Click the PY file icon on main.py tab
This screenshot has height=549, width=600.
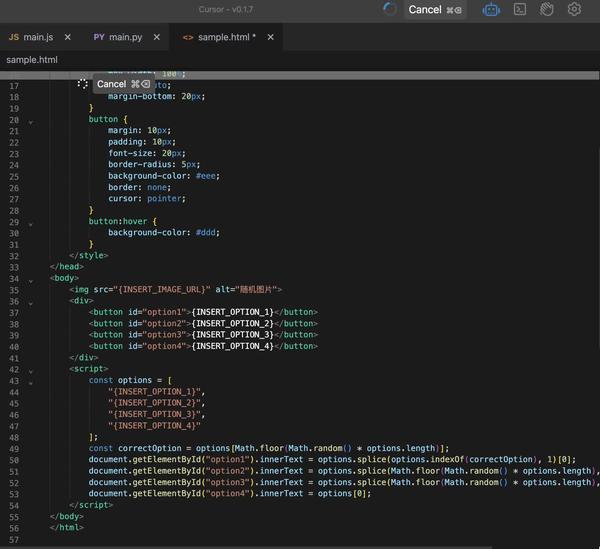coord(99,37)
